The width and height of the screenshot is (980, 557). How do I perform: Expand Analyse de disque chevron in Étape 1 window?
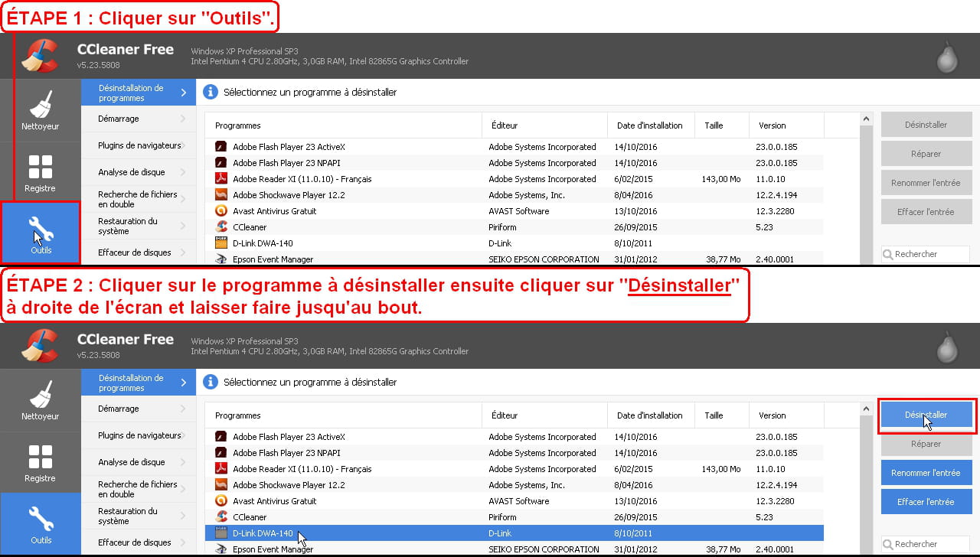(183, 172)
